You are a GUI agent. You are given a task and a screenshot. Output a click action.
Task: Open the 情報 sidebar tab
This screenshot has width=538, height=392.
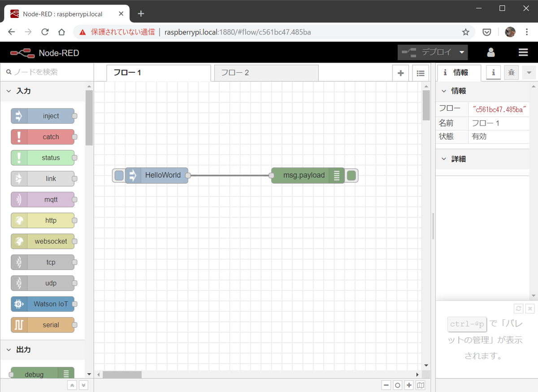coord(459,73)
